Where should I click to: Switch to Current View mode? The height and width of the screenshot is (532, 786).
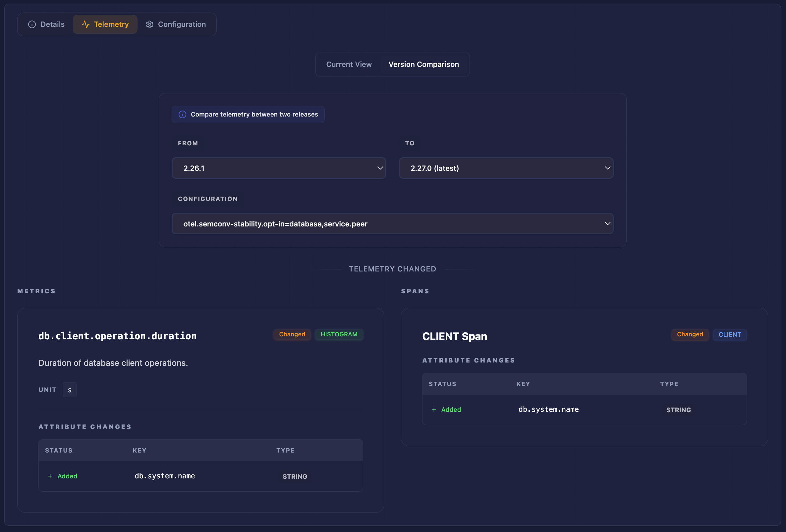[349, 64]
